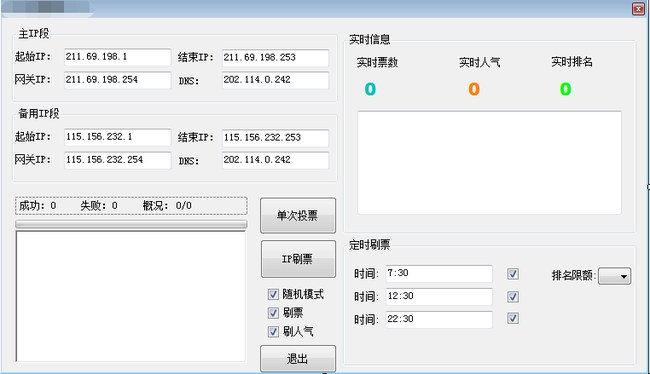Image resolution: width=650 pixels, height=374 pixels.
Task: Close the window with red X
Action: pyautogui.click(x=638, y=9)
